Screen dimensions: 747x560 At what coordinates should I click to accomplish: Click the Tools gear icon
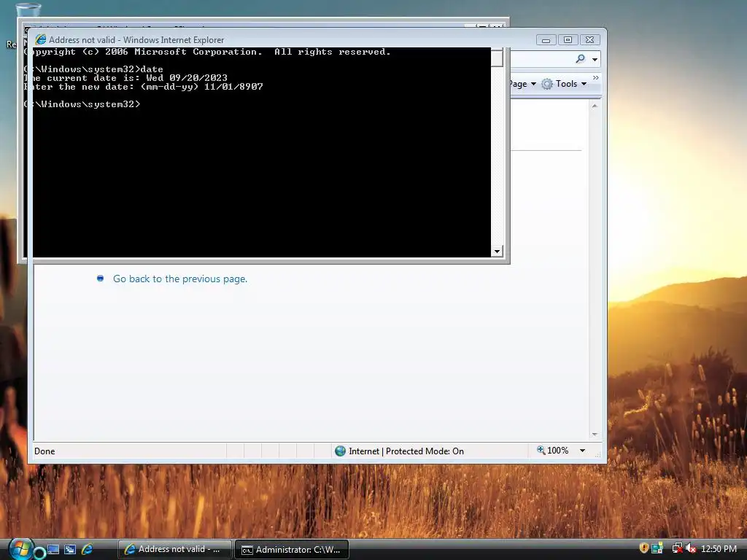[547, 84]
